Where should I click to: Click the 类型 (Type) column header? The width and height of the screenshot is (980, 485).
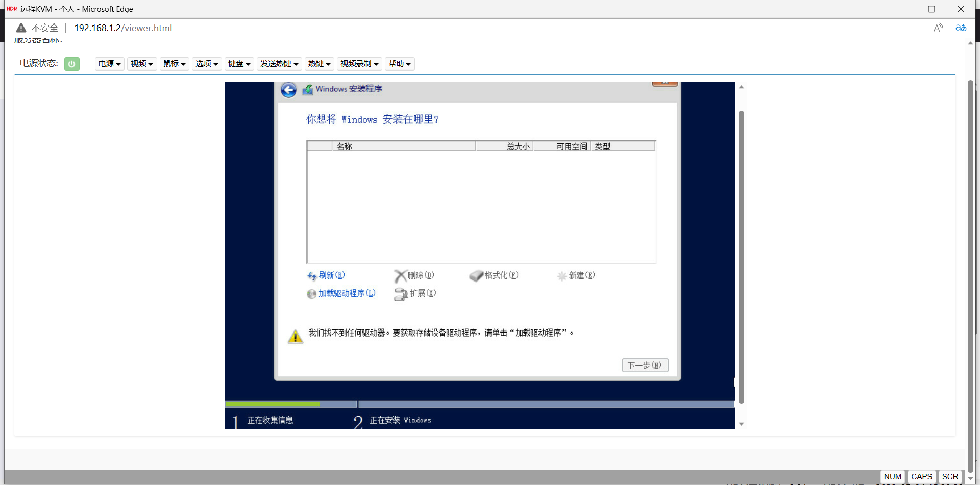[x=623, y=146]
